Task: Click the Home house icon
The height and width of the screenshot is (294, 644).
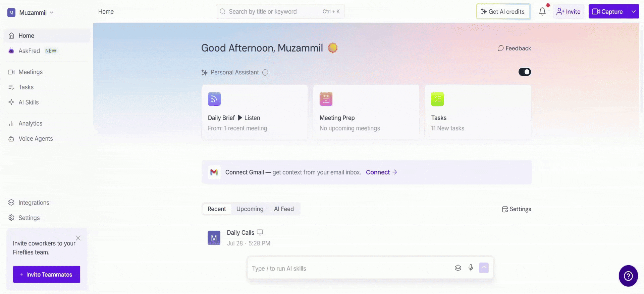Action: [x=11, y=35]
